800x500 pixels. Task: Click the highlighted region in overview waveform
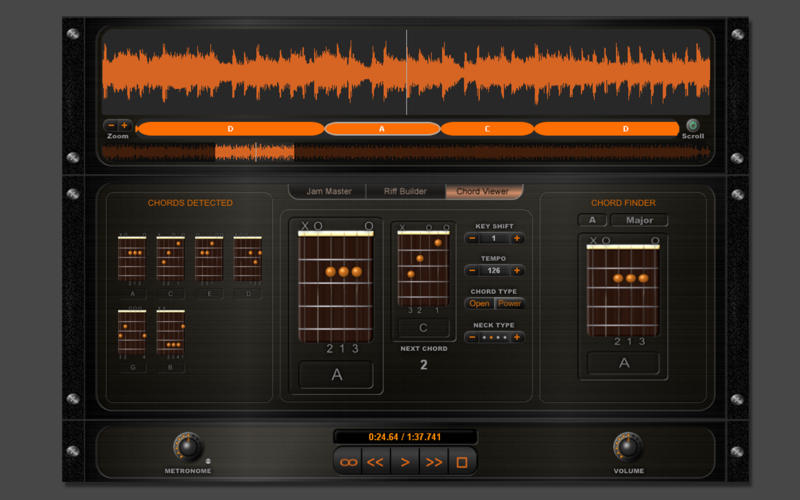click(x=255, y=152)
